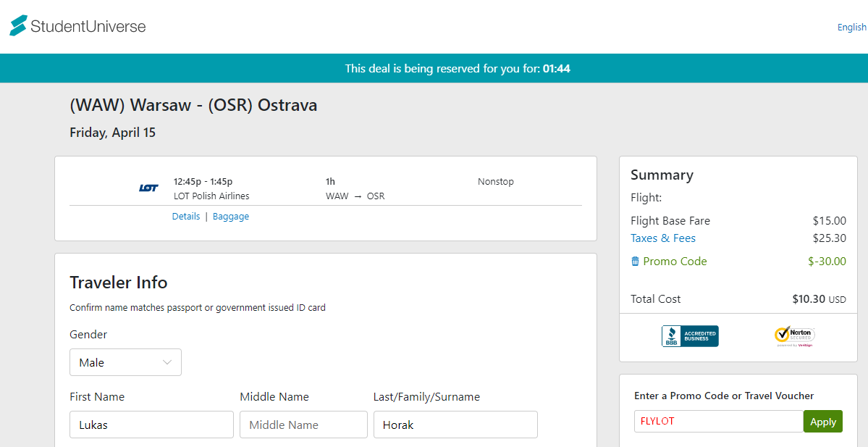This screenshot has height=447, width=868.
Task: Click the StudentUniverse brand name text
Action: [x=88, y=26]
